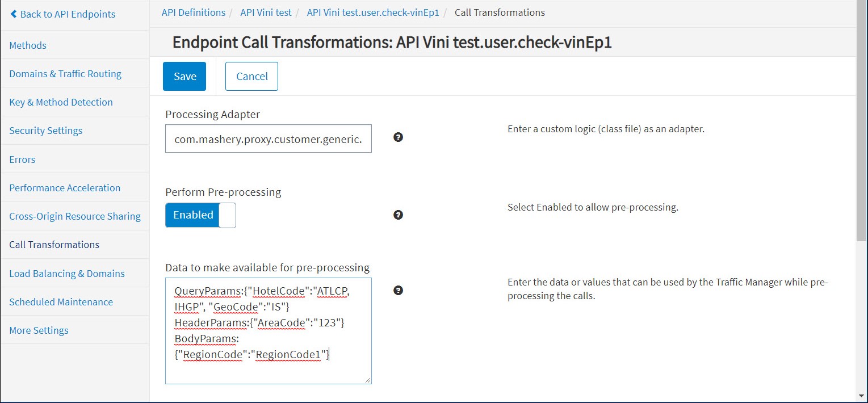Open Performance Acceleration settings
The width and height of the screenshot is (868, 403).
[65, 188]
